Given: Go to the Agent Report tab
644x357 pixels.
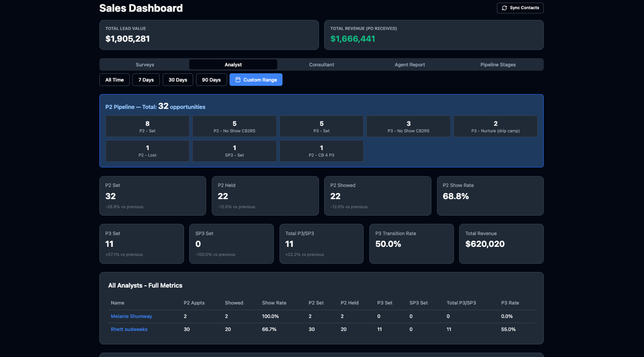Looking at the screenshot, I should 410,64.
